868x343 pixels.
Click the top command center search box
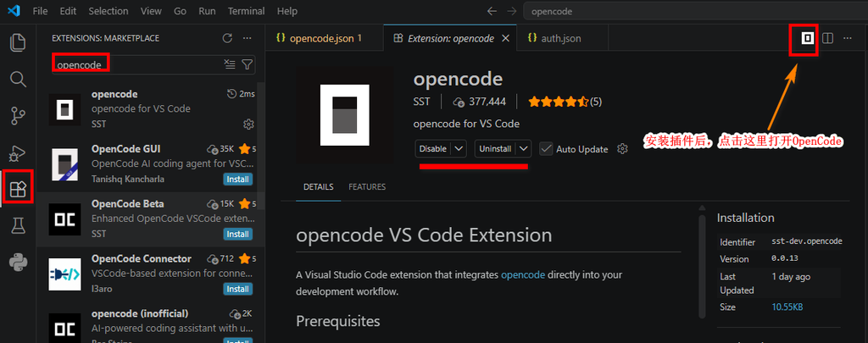click(695, 11)
